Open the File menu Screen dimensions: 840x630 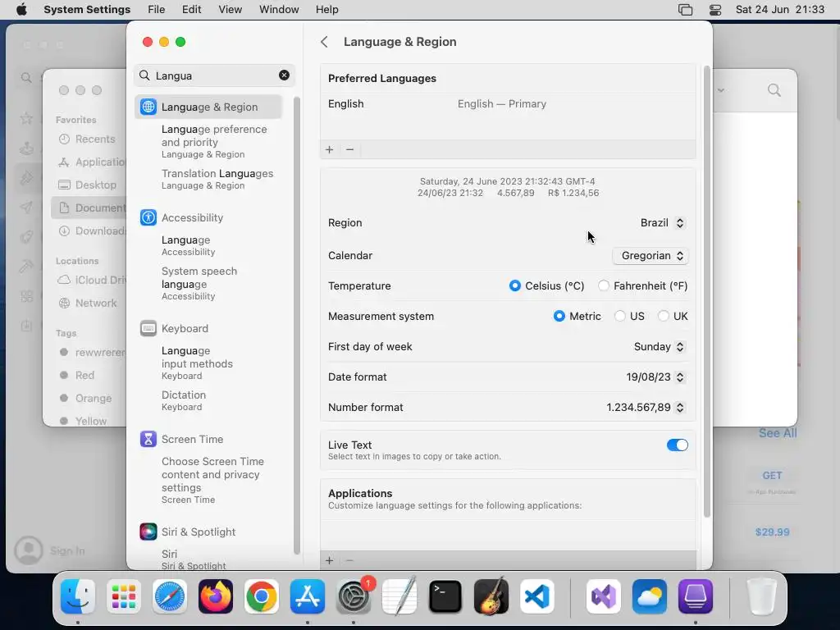click(x=157, y=10)
